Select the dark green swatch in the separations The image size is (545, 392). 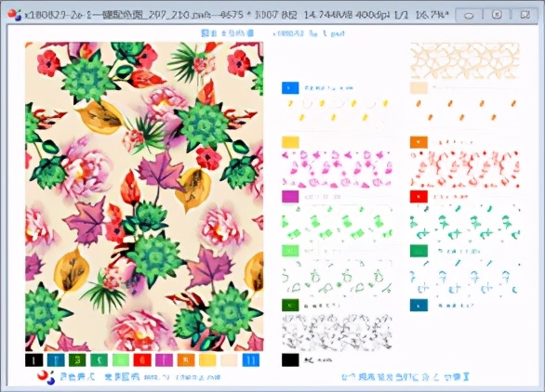click(x=290, y=306)
